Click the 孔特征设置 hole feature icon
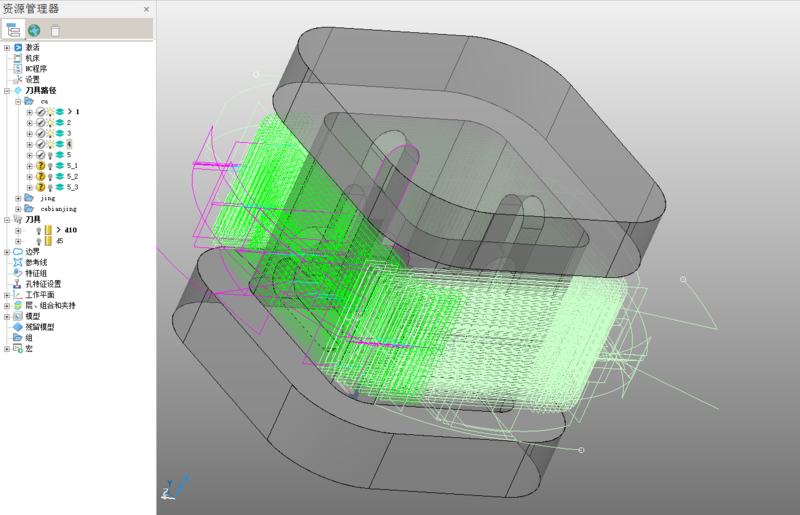This screenshot has width=800, height=515. click(x=18, y=284)
